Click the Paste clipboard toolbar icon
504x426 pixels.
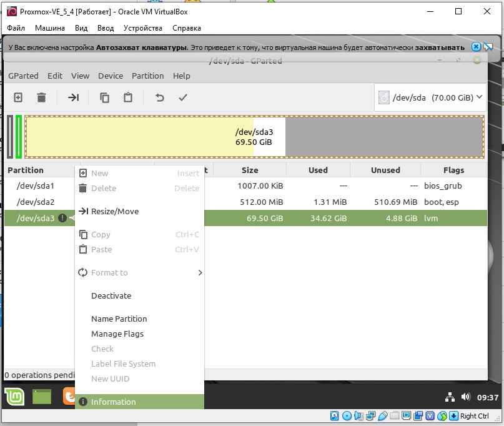[128, 97]
